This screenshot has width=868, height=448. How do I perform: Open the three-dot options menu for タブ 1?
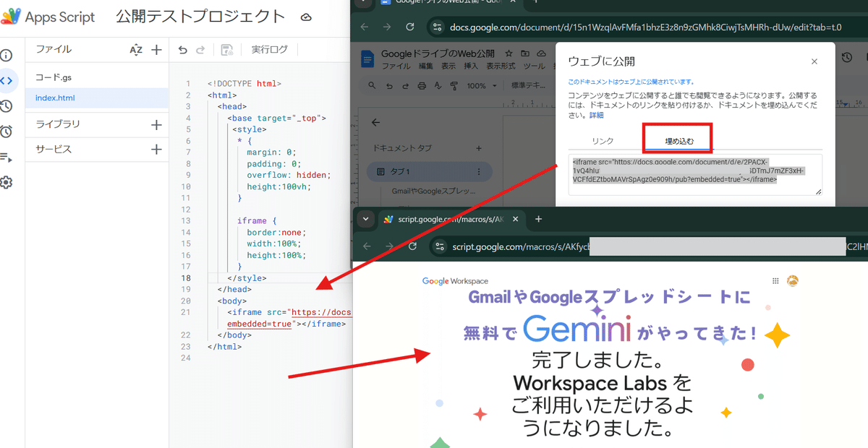coord(478,172)
